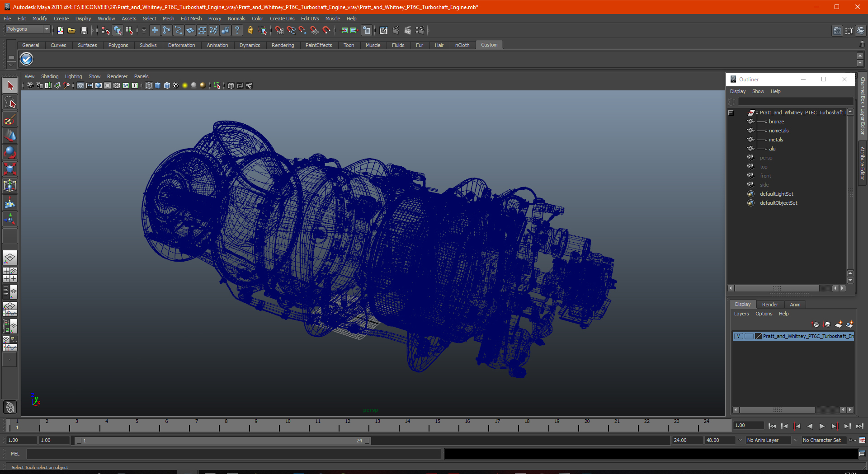
Task: Switch to the Rendering shelf tab
Action: 283,45
